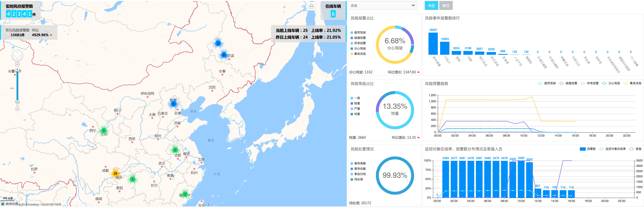Viewport: 644px width, 208px height.
Task: Click the bar labeled 3484 in bottom chart
Action: [x=446, y=179]
